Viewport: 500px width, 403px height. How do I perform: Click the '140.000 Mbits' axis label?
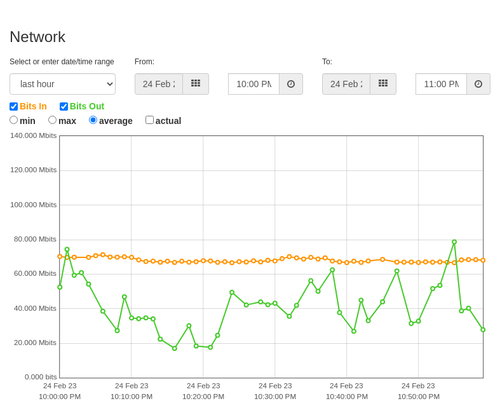pyautogui.click(x=33, y=135)
